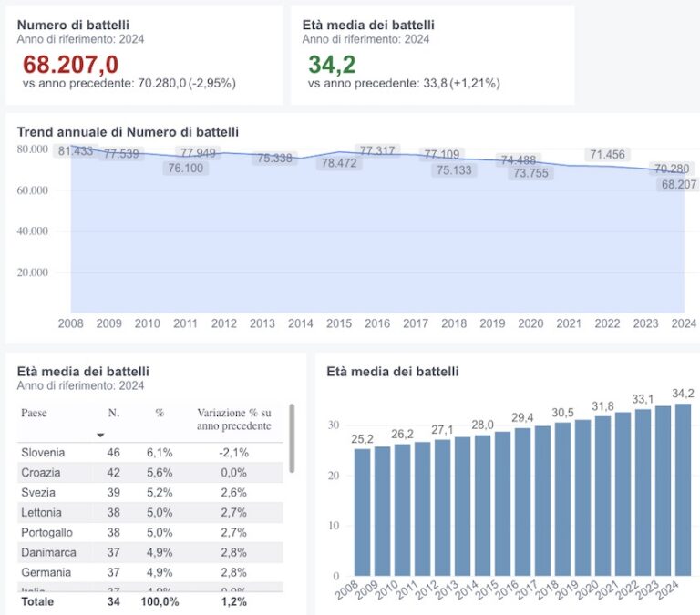
Task: Select the Germania row name
Action: pos(46,572)
